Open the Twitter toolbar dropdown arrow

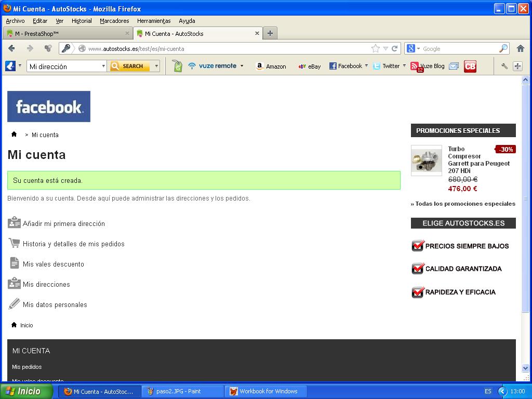click(404, 65)
